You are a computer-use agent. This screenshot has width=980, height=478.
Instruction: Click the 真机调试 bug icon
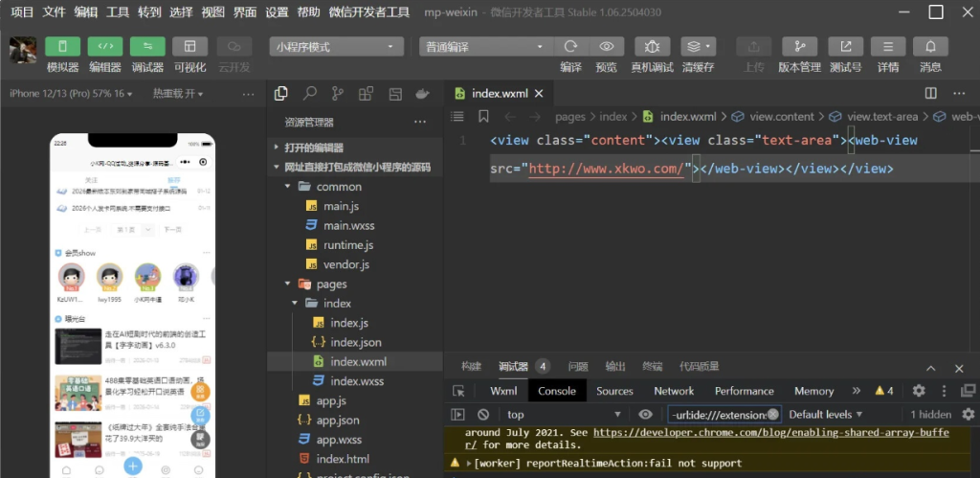click(x=652, y=47)
